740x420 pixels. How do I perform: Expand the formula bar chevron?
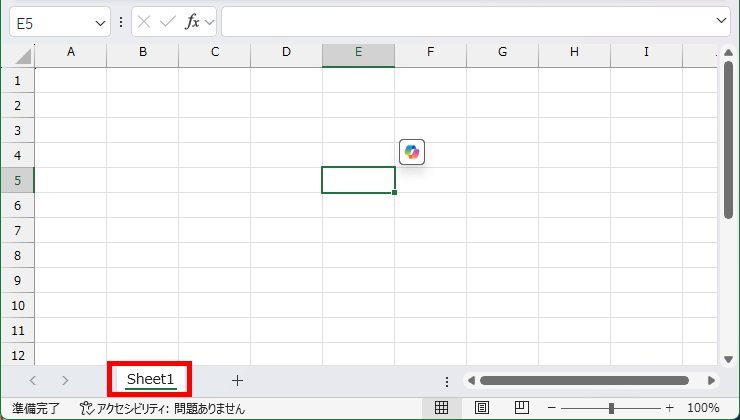pyautogui.click(x=721, y=21)
